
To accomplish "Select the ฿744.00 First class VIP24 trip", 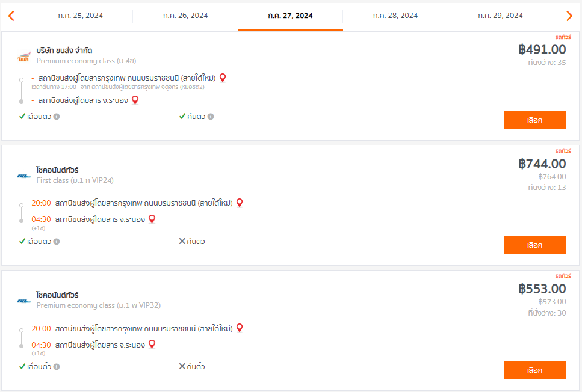I will tap(535, 245).
